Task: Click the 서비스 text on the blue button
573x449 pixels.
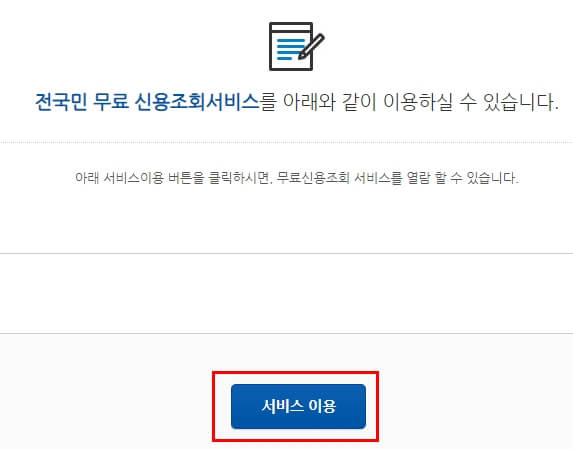Action: click(282, 406)
